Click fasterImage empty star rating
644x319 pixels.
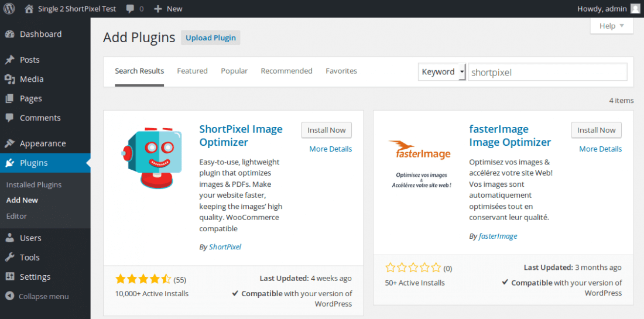pos(413,268)
